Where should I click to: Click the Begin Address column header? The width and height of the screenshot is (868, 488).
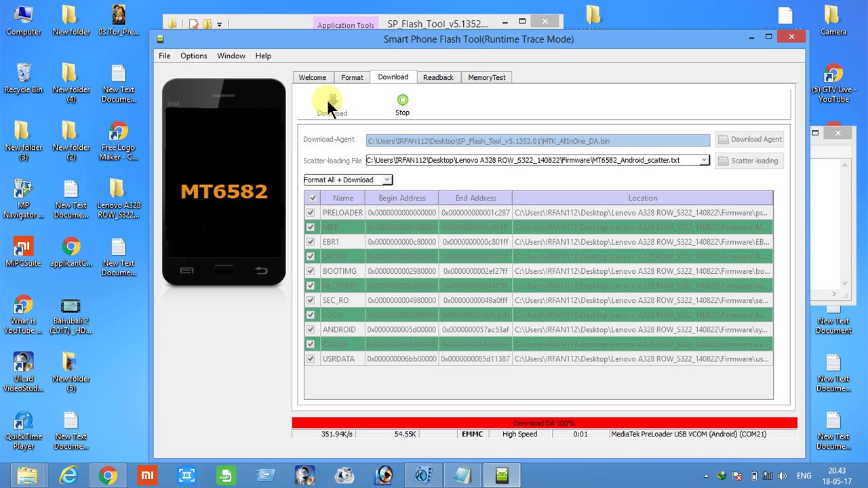tap(402, 198)
